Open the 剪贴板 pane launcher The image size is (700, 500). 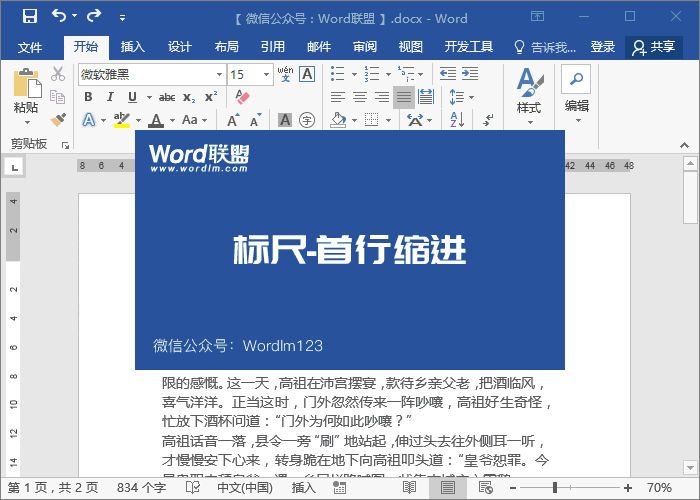pos(66,145)
